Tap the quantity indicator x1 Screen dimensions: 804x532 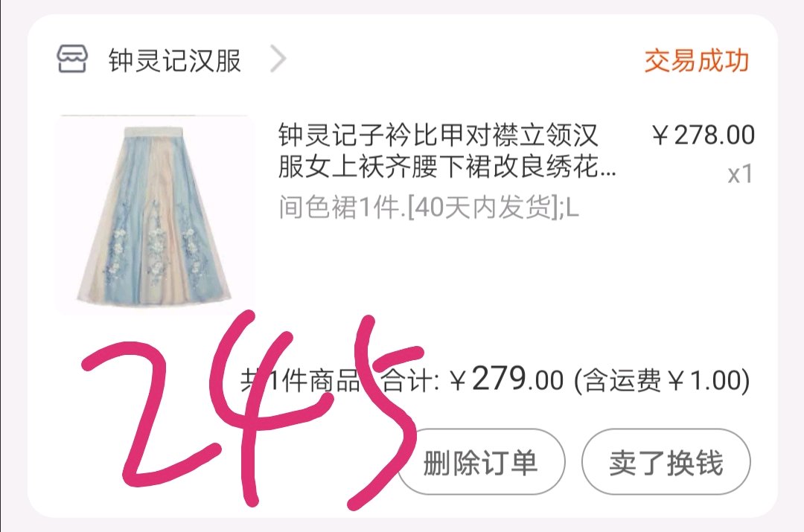[740, 174]
